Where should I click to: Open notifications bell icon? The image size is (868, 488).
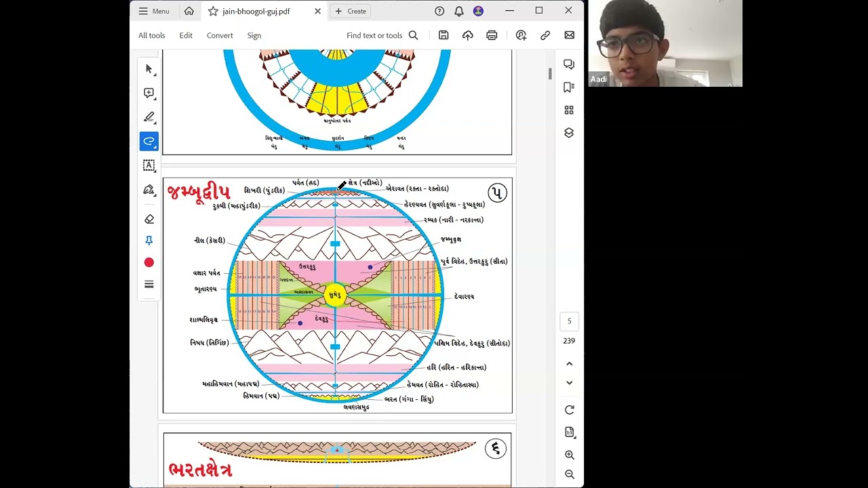pyautogui.click(x=459, y=11)
